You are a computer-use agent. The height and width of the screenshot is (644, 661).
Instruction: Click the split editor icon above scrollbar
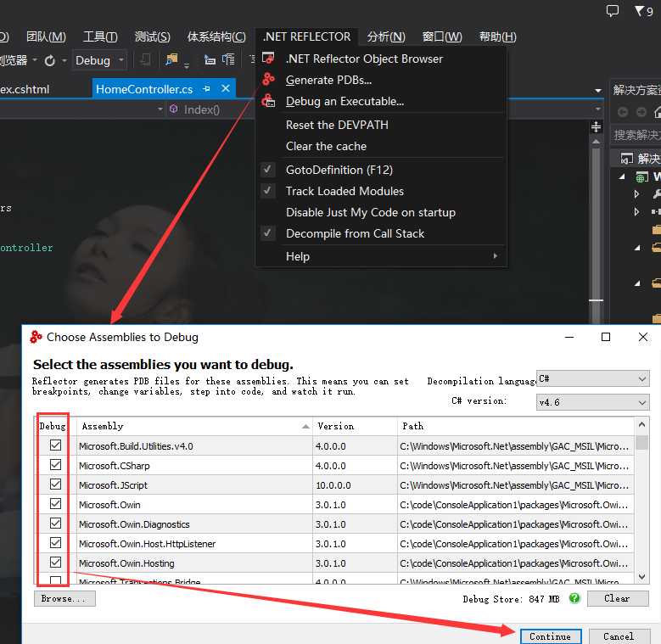point(596,126)
